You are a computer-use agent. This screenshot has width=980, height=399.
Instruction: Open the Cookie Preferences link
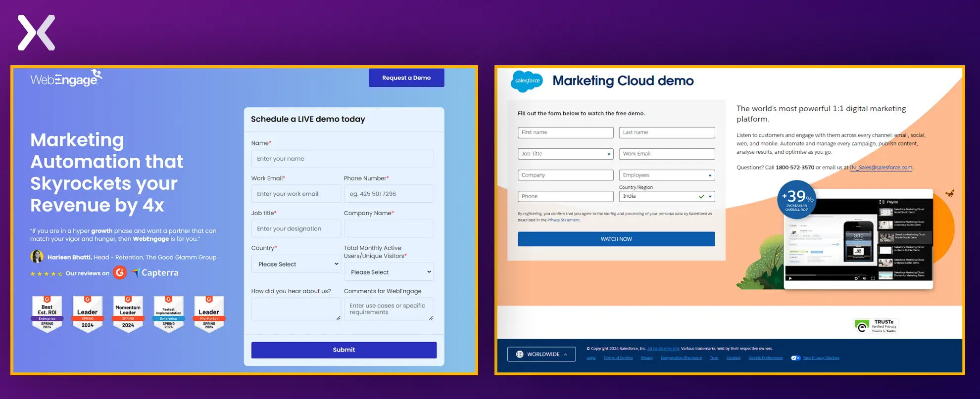766,358
